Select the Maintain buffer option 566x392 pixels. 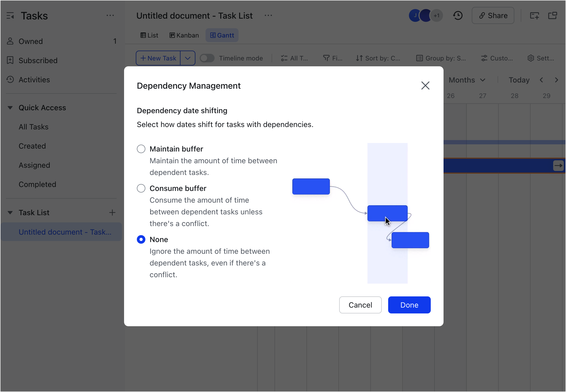141,149
